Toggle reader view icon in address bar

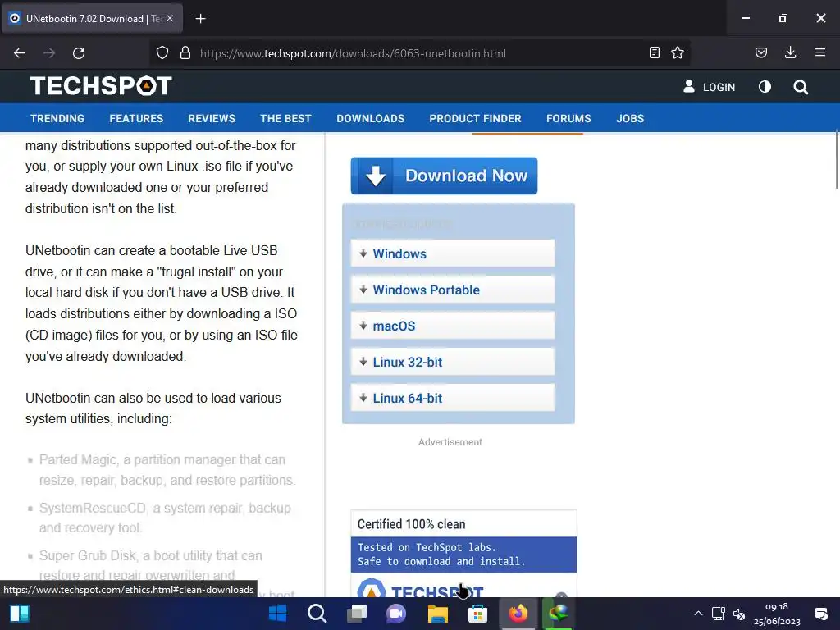[654, 52]
